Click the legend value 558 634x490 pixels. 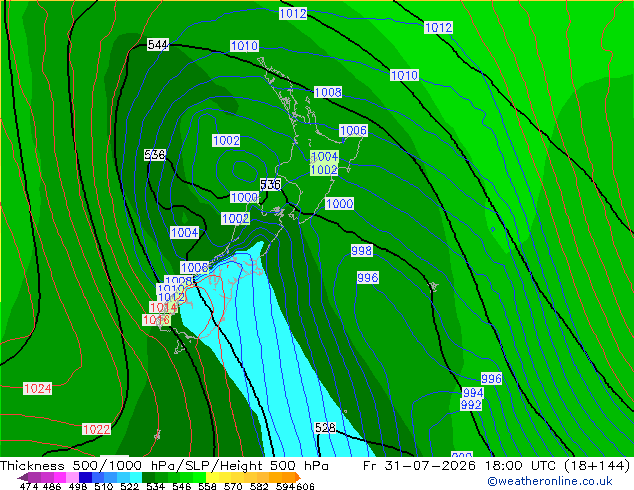[207, 486]
